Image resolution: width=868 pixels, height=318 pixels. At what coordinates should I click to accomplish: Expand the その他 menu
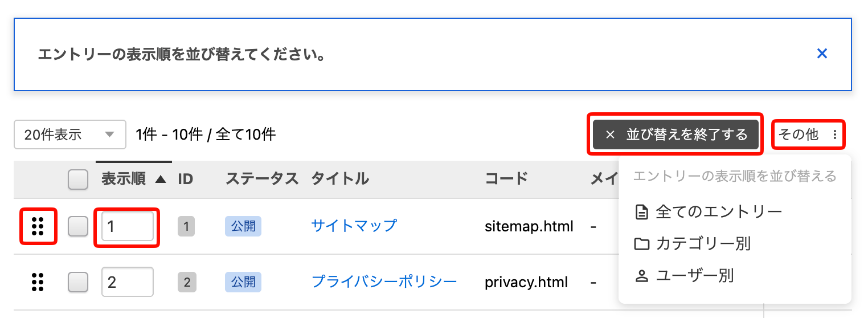point(808,135)
